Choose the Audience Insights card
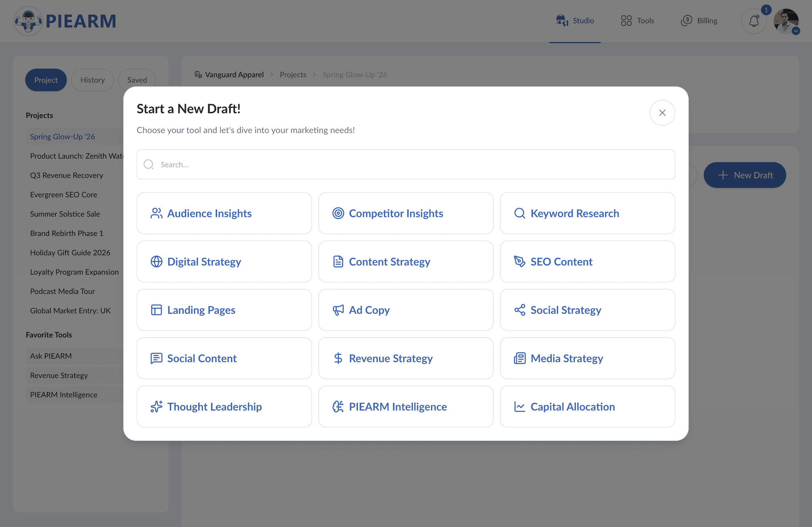Image resolution: width=812 pixels, height=527 pixels. [x=224, y=213]
